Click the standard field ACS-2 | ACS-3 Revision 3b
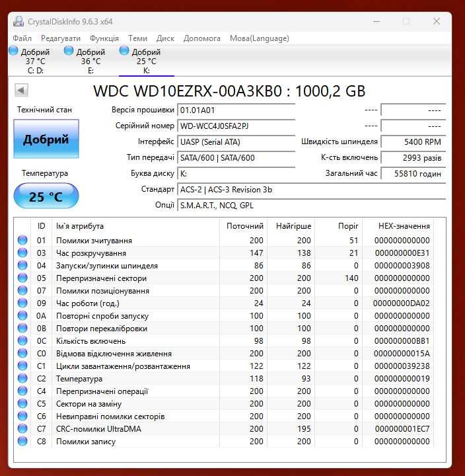Screen dimensions: 465x476 coord(312,190)
